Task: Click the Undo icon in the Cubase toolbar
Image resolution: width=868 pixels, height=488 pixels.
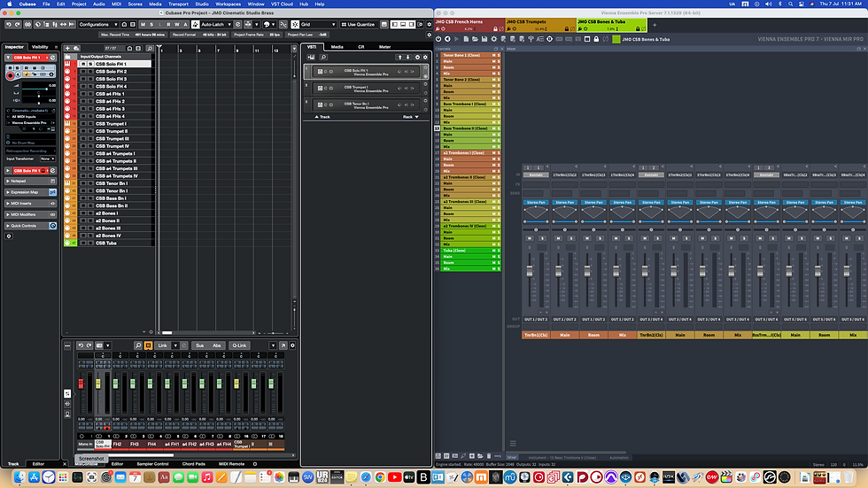Action: pyautogui.click(x=9, y=24)
